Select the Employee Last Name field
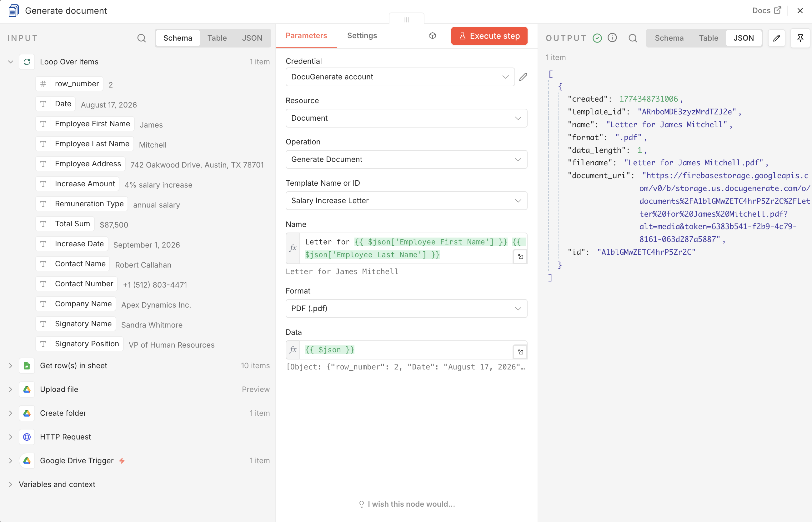The height and width of the screenshot is (522, 812). 84,144
